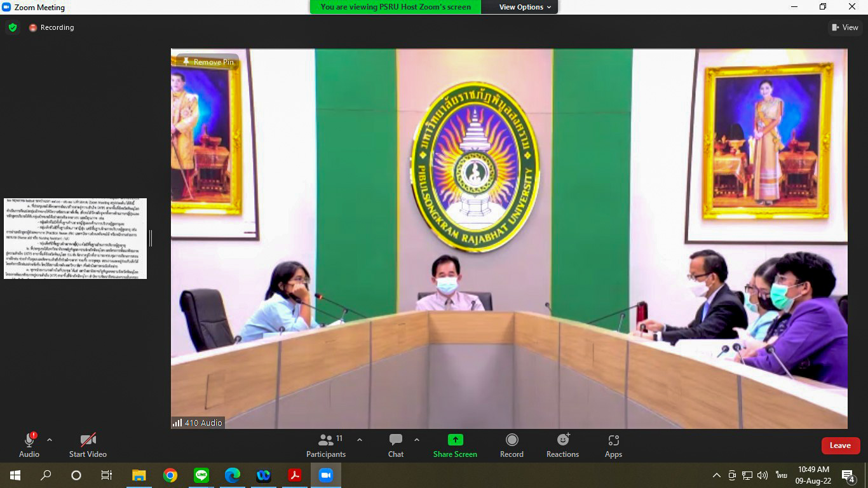Click the red Recording indicator
This screenshot has width=868, height=488.
tap(51, 27)
